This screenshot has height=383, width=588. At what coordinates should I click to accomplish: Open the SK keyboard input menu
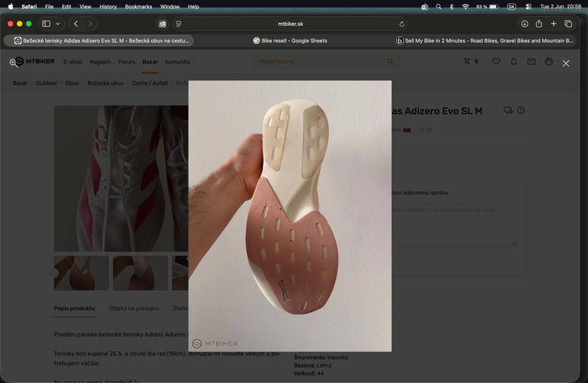[511, 6]
